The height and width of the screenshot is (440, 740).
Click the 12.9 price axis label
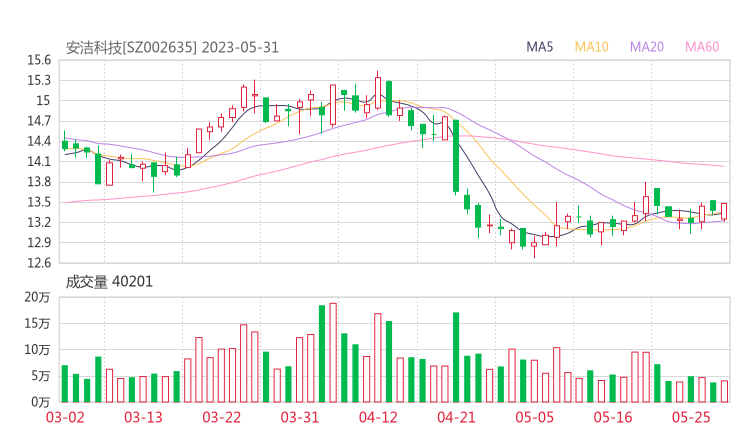tap(39, 243)
